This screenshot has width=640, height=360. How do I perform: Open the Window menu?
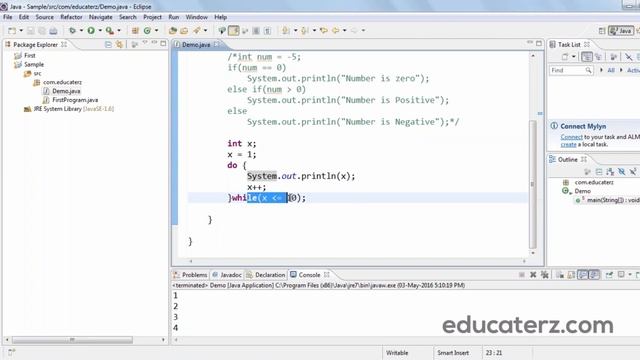pyautogui.click(x=196, y=17)
